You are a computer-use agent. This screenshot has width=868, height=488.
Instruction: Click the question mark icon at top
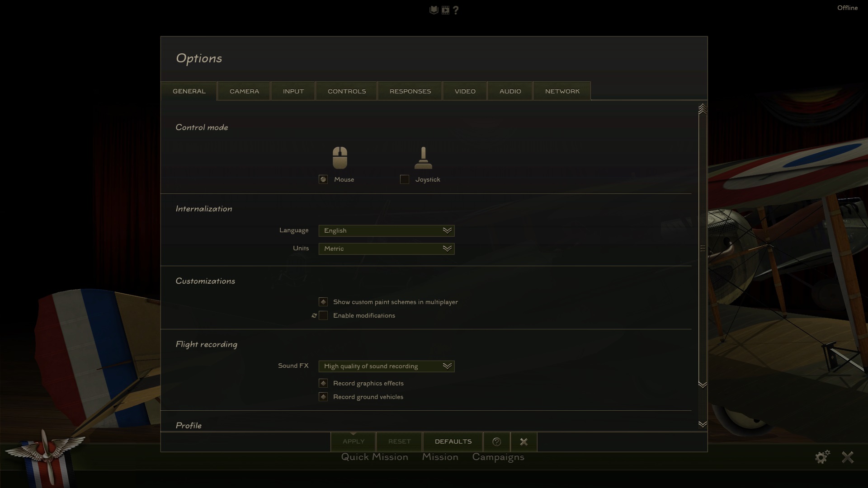(456, 10)
